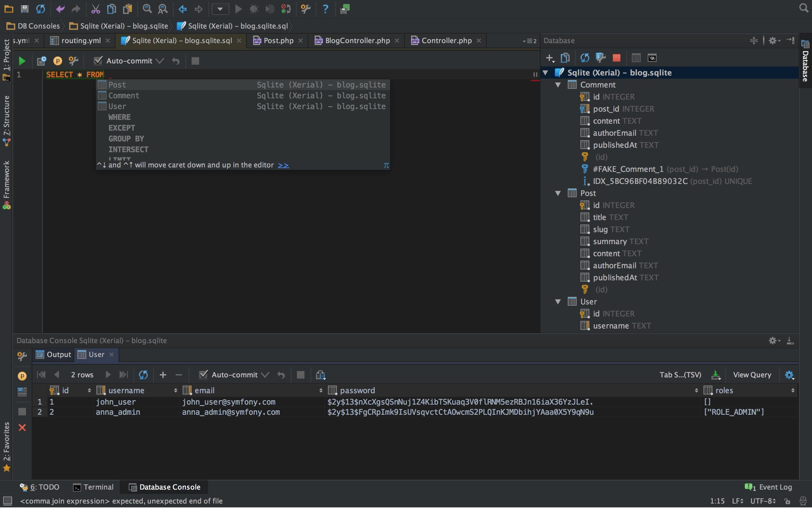
Task: Click the Synchronize icon in Database panel
Action: 585,58
